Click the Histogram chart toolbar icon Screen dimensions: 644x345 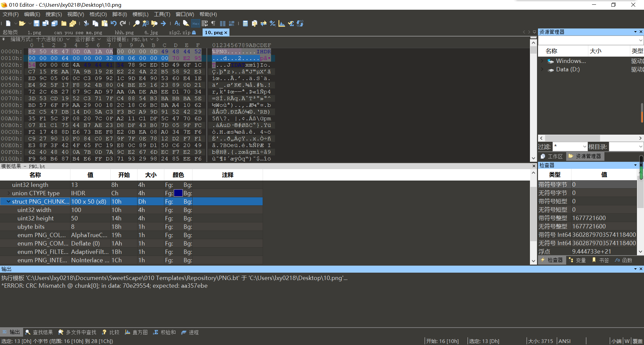click(282, 23)
